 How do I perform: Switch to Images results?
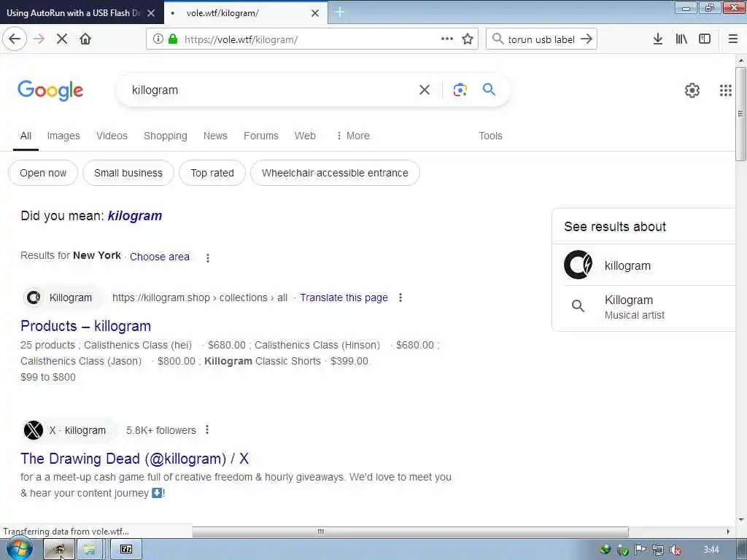coord(63,136)
